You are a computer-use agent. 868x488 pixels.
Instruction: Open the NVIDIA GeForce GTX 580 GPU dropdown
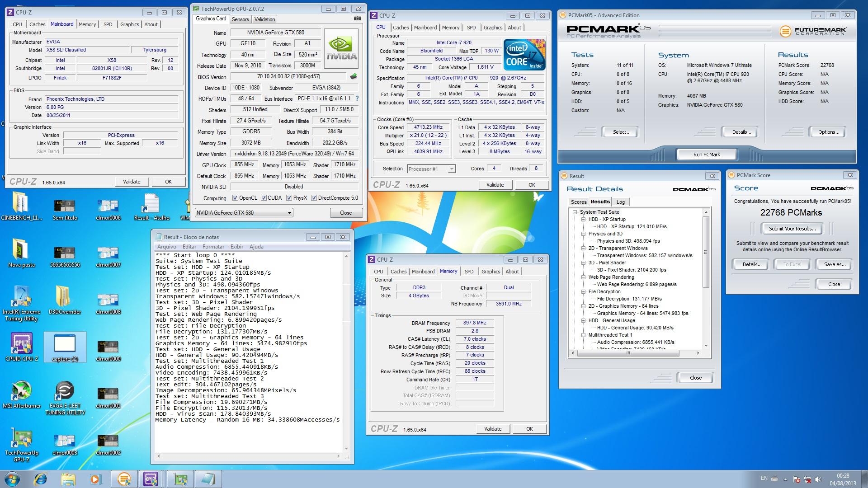244,213
